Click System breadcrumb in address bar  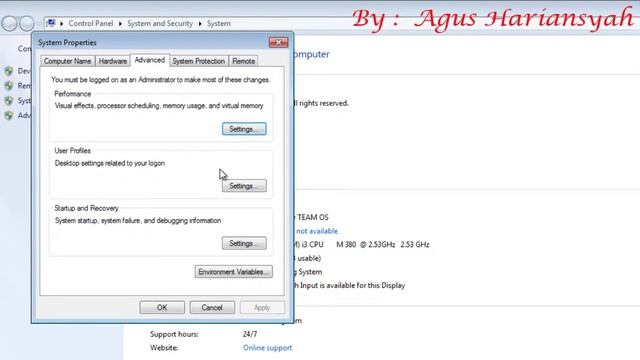click(218, 24)
